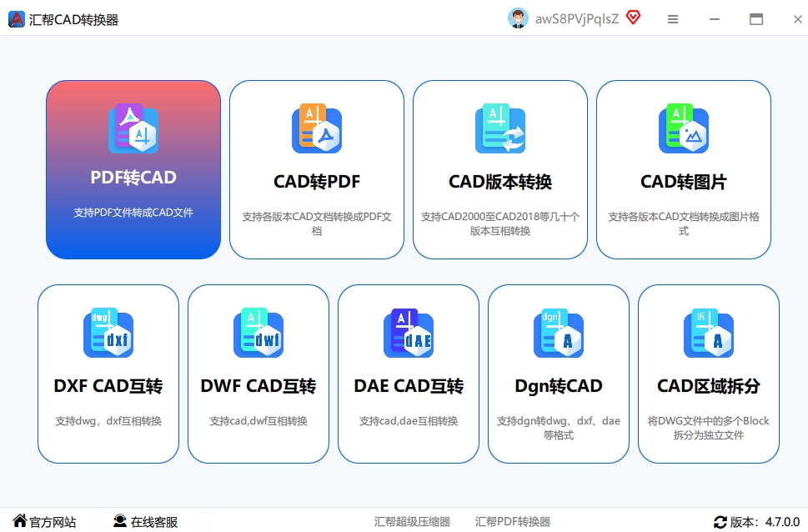
Task: Click the user avatar icon
Action: (518, 18)
